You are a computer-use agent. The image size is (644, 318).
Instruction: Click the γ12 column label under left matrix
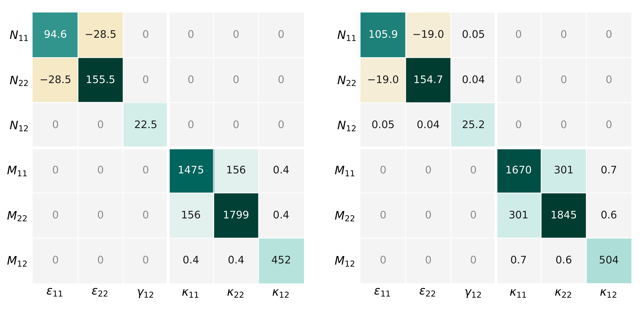145,293
